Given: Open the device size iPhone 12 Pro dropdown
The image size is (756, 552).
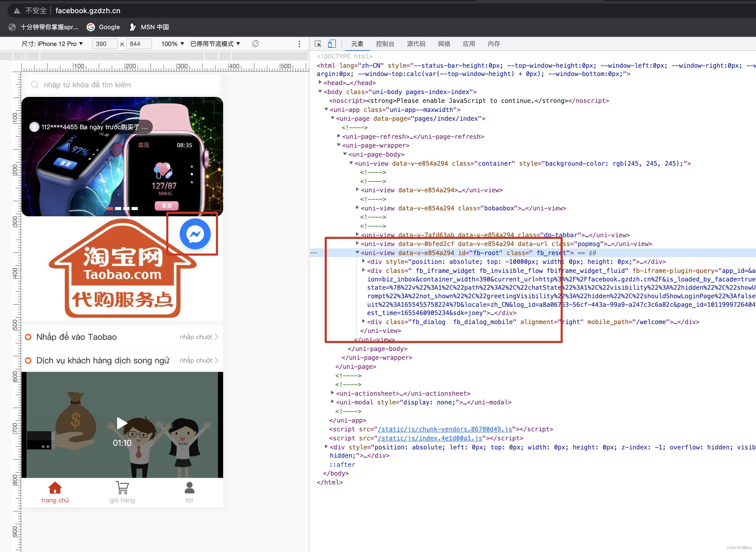Looking at the screenshot, I should pyautogui.click(x=52, y=44).
